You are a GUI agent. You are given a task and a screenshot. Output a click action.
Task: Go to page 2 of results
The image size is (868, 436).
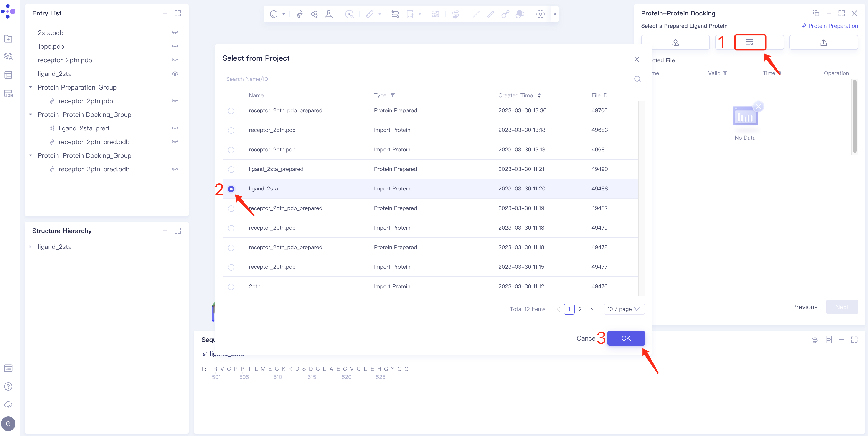click(580, 309)
